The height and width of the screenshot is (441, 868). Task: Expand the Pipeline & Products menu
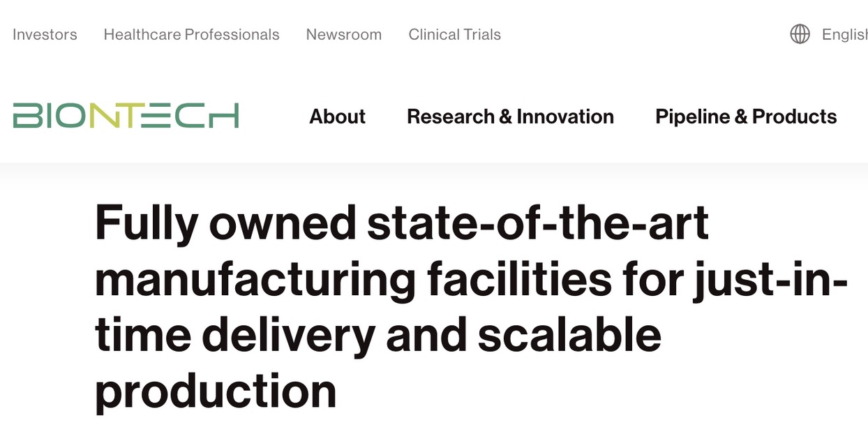pos(746,117)
